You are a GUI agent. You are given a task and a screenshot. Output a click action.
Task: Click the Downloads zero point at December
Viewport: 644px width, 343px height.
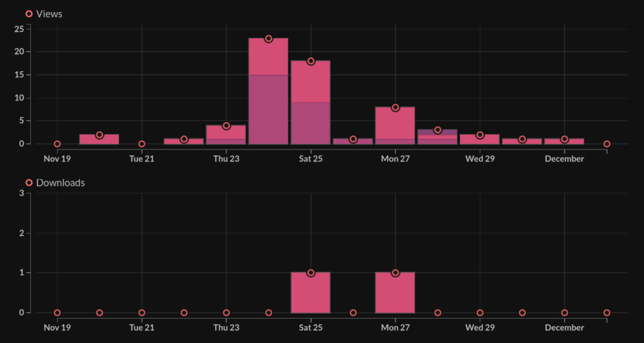pyautogui.click(x=564, y=313)
